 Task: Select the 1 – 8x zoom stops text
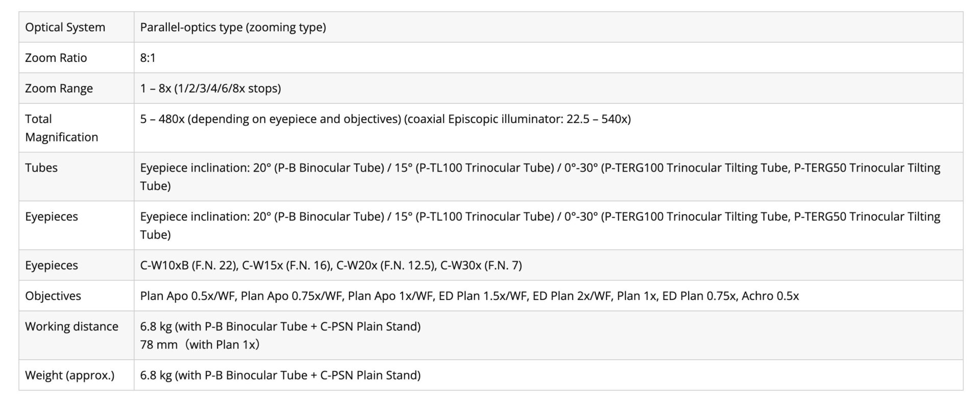pos(210,88)
